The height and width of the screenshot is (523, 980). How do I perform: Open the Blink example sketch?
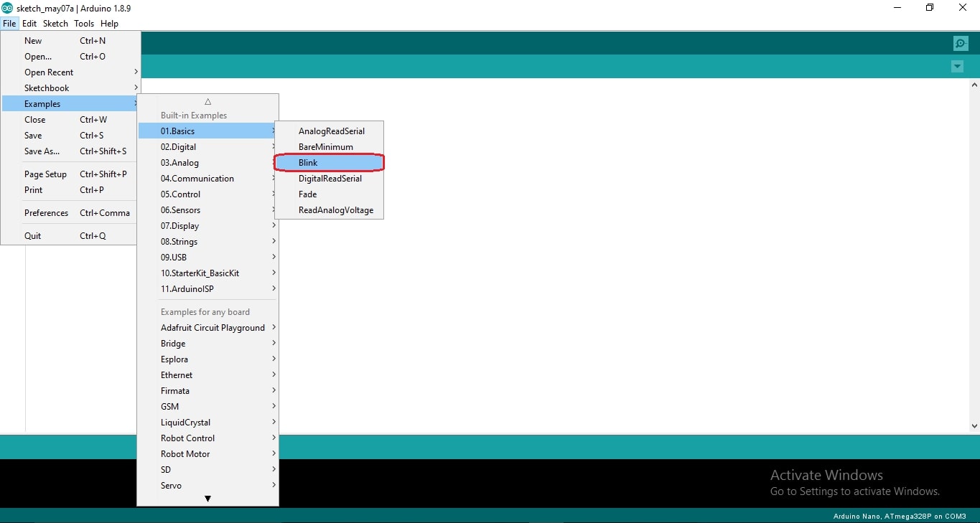330,163
